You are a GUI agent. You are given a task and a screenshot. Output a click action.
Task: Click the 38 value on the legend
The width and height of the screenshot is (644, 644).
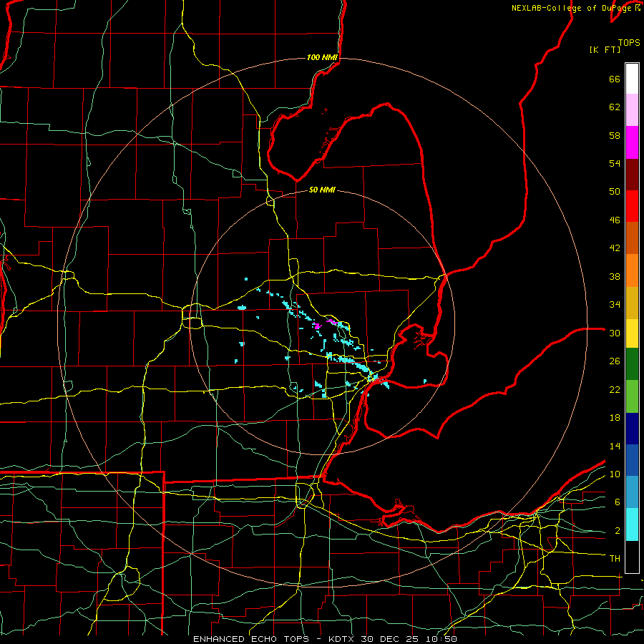point(615,276)
